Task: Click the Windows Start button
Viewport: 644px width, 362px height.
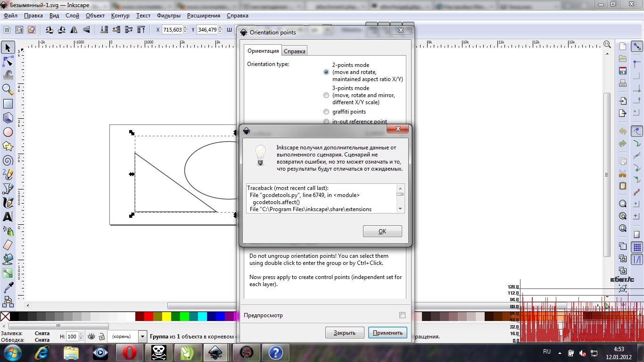Action: click(x=12, y=352)
